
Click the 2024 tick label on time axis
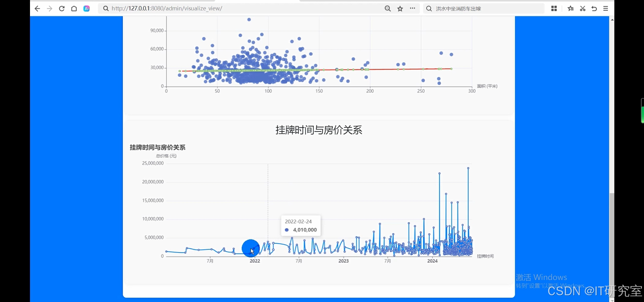[x=432, y=261]
